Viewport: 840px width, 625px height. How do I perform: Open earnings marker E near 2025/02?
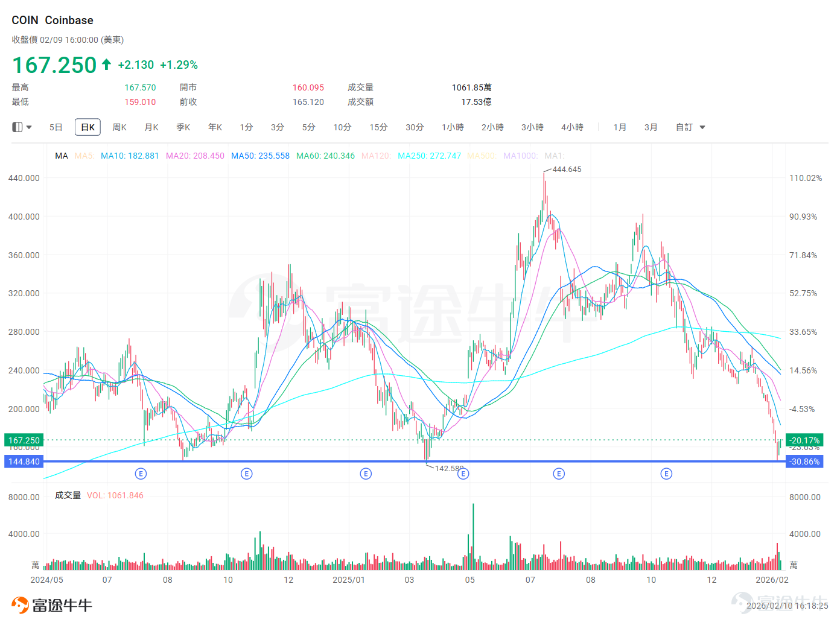click(366, 474)
